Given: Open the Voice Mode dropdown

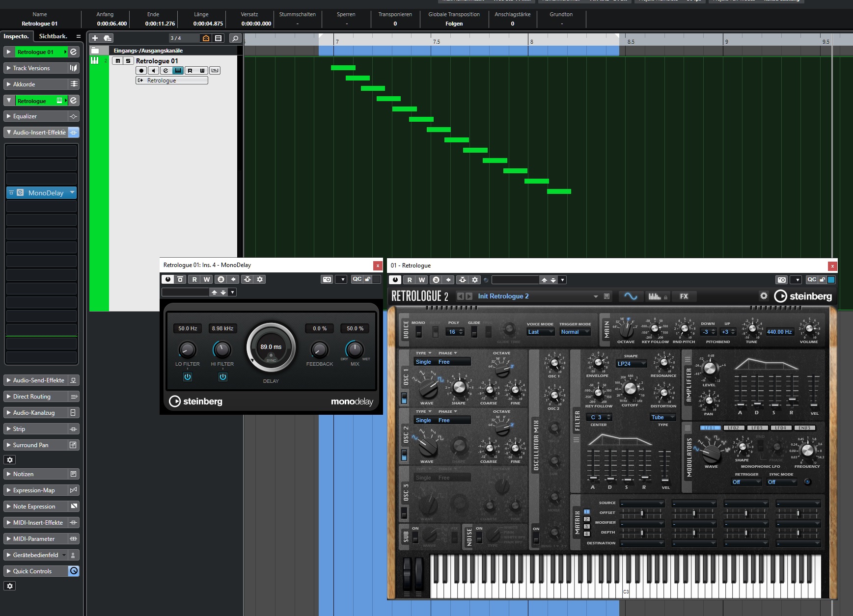Looking at the screenshot, I should click(540, 332).
